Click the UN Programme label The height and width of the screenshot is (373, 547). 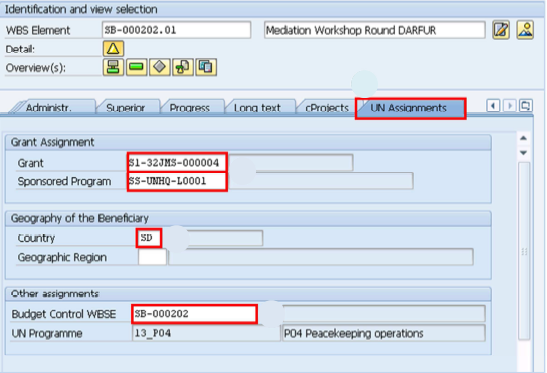[47, 334]
